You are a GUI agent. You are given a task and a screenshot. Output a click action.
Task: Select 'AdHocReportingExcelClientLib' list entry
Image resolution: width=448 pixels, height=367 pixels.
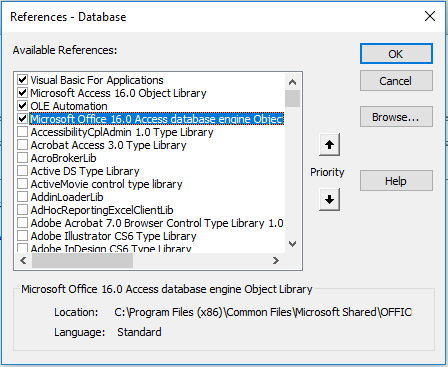tap(102, 210)
